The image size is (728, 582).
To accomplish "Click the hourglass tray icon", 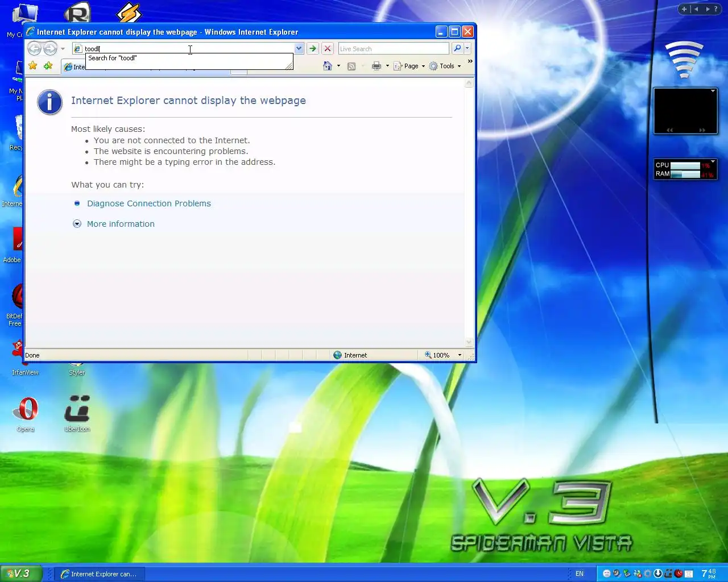I will point(689,573).
